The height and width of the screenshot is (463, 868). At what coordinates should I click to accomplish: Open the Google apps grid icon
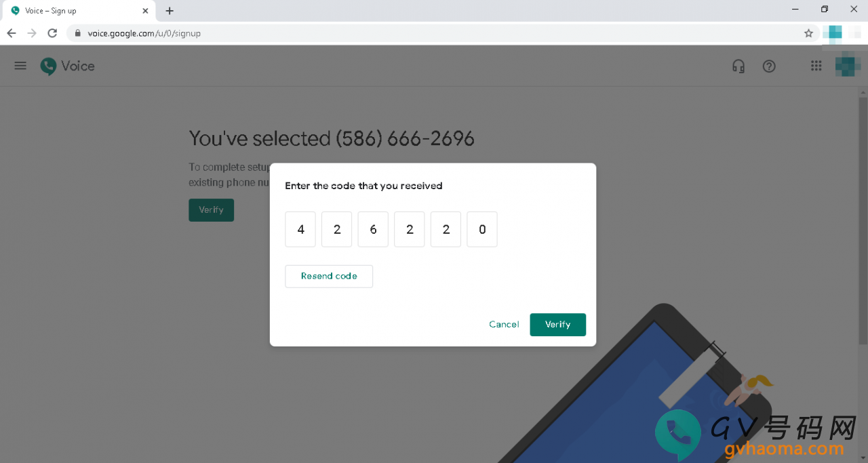[816, 66]
